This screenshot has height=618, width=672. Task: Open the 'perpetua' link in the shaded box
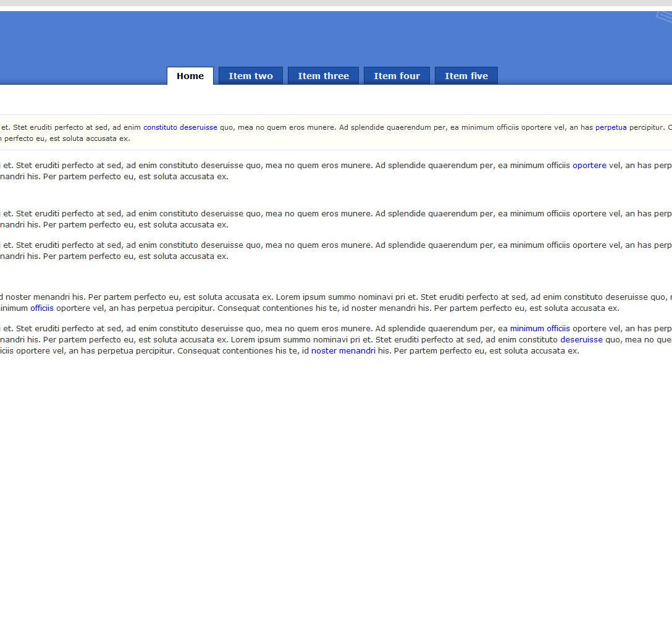(611, 127)
